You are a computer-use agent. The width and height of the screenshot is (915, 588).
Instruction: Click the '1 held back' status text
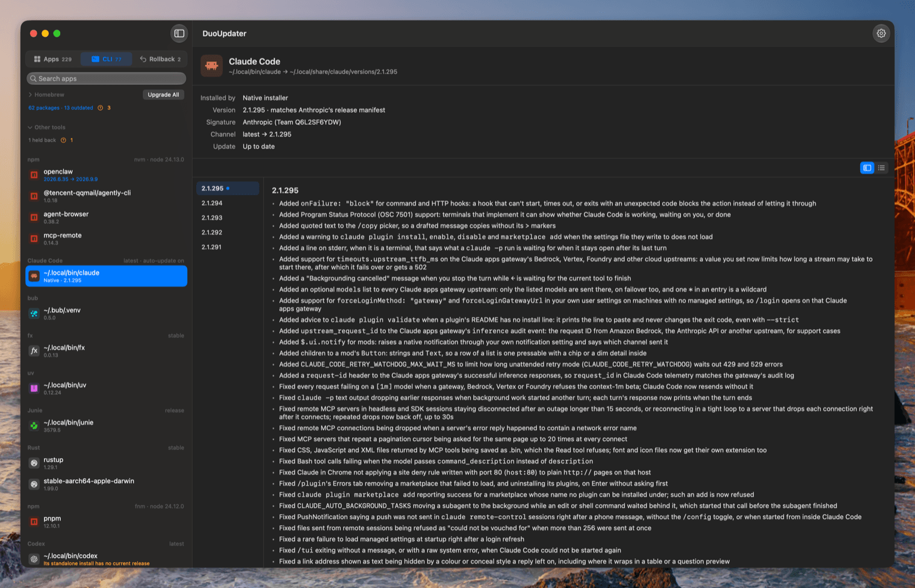point(42,140)
